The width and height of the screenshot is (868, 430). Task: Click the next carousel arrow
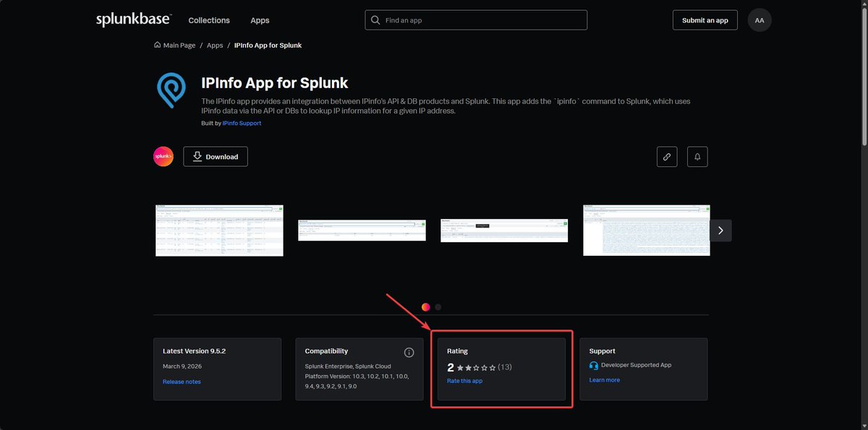pos(720,231)
